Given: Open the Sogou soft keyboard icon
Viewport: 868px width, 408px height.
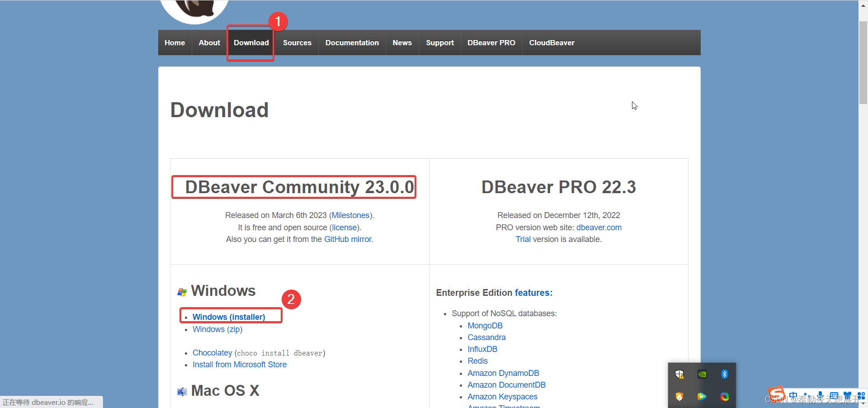Looking at the screenshot, I should (x=834, y=395).
